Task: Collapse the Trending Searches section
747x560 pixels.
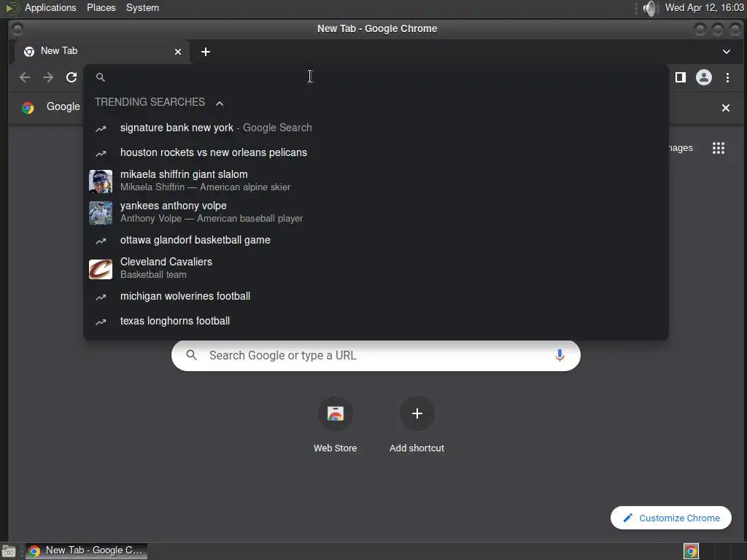Action: click(219, 104)
